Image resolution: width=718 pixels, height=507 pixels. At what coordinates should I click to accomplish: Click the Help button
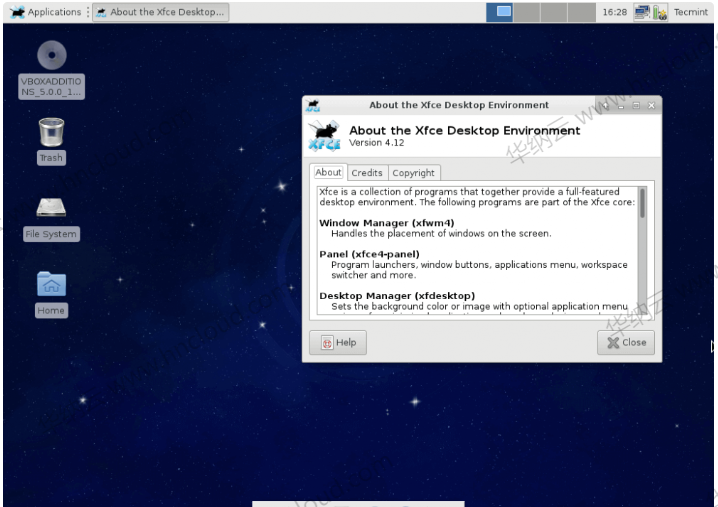pyautogui.click(x=338, y=342)
